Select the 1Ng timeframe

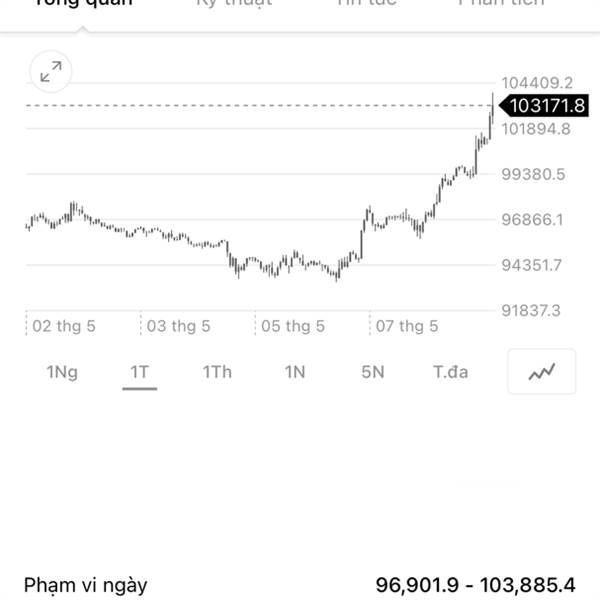pyautogui.click(x=62, y=372)
